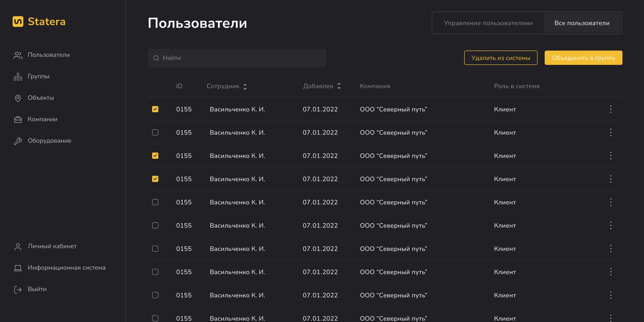Check the second row's empty checkbox
The height and width of the screenshot is (322, 644).
155,132
